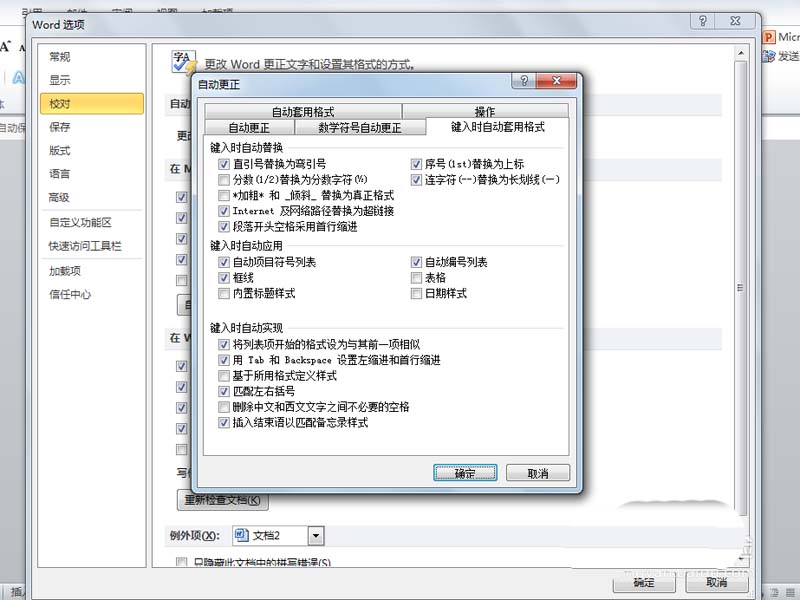The height and width of the screenshot is (600, 800).
Task: Uncheck 自动项目符号列表 checkbox
Action: click(223, 262)
